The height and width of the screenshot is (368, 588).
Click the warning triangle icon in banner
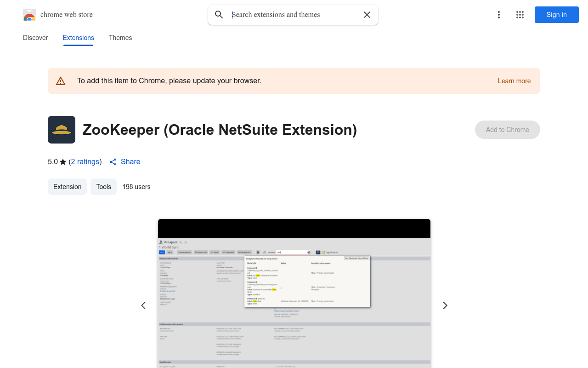61,81
